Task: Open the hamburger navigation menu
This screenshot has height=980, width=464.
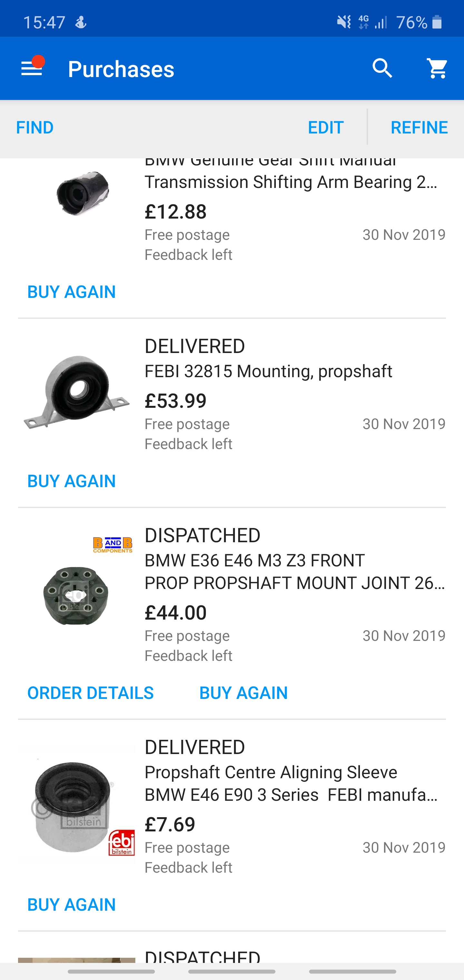Action: click(32, 68)
